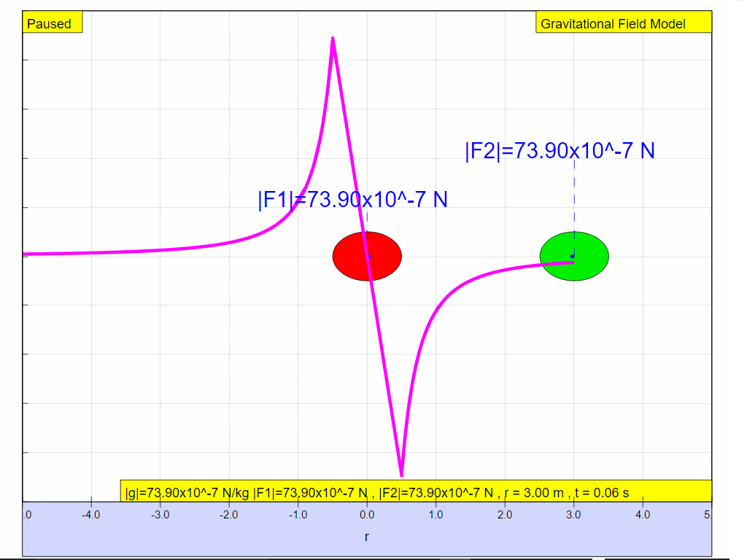Click the lower trough of the magenta curve
The image size is (747, 560).
pyautogui.click(x=401, y=474)
